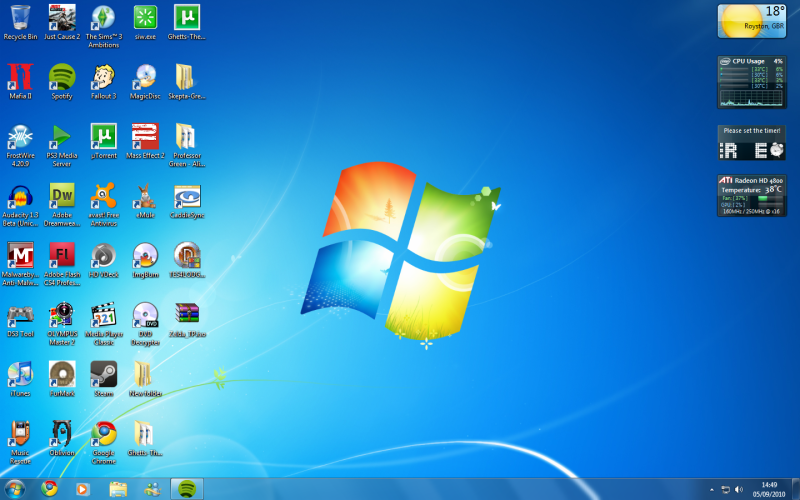Select the Spotify desktop shortcut

pyautogui.click(x=62, y=82)
